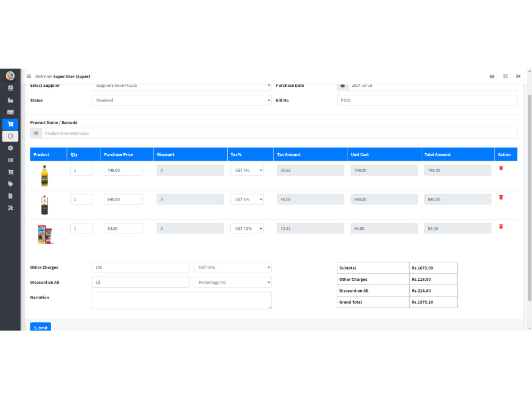The height and width of the screenshot is (399, 532).
Task: Open the Tax% dropdown in the 840.00 row
Action: [x=247, y=199]
